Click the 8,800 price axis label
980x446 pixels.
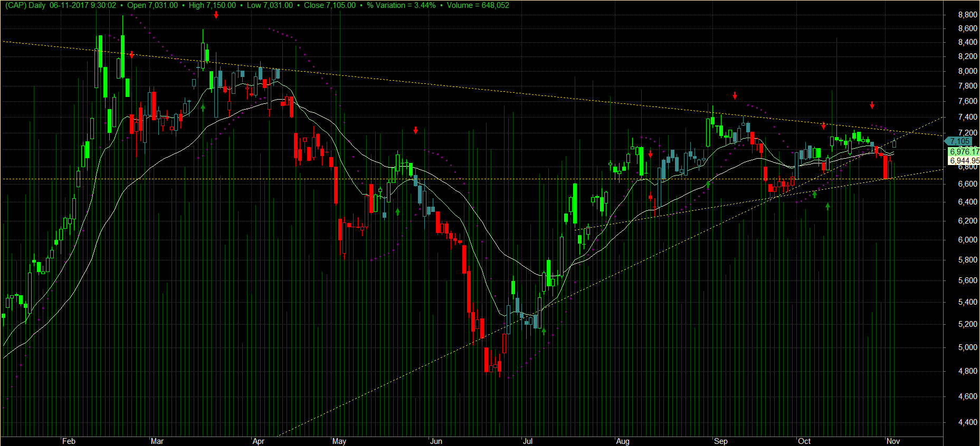coord(967,15)
